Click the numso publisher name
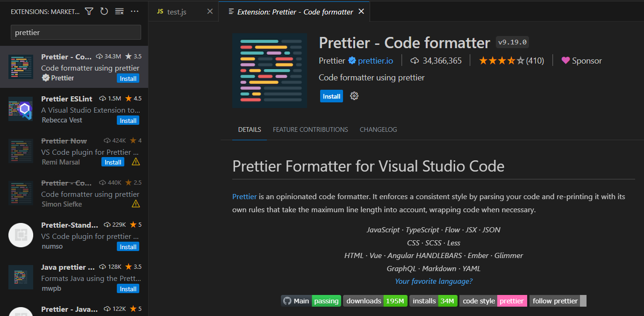The width and height of the screenshot is (644, 316). 52,246
